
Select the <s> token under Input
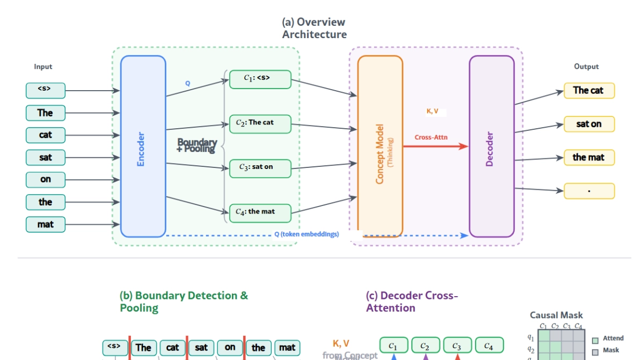tap(46, 90)
